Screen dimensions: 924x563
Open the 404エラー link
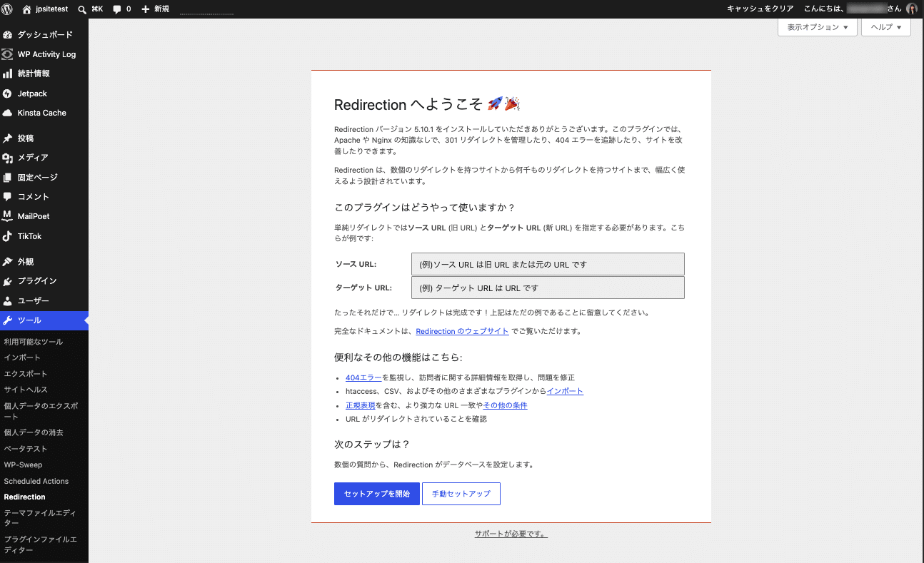pos(363,377)
